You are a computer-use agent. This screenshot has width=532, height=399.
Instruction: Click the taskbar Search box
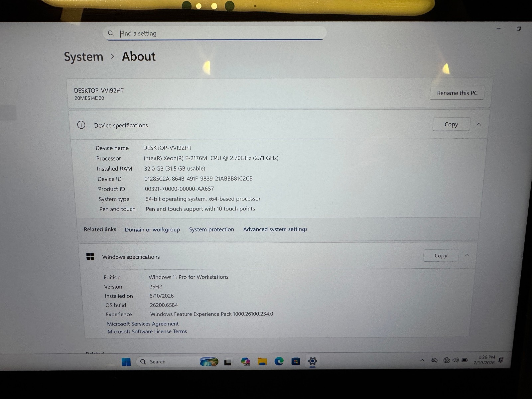(178, 362)
